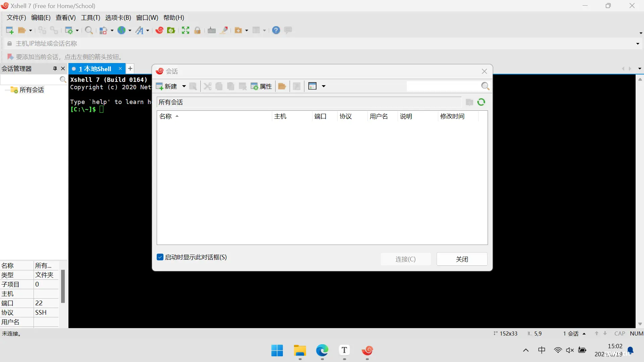Click the bookmark flag icon next to the add-session hint
644x362 pixels.
[x=10, y=57]
